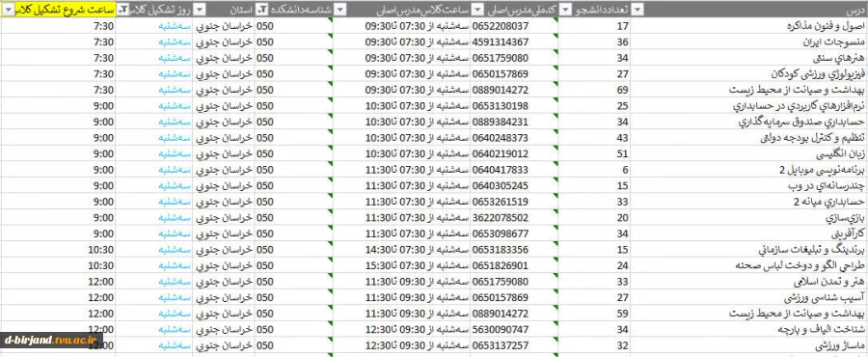Screen dimensions: 868x357
Task: Open filter dropdown for ساعت شروع تشکیل کلاس column
Action: 9,10
